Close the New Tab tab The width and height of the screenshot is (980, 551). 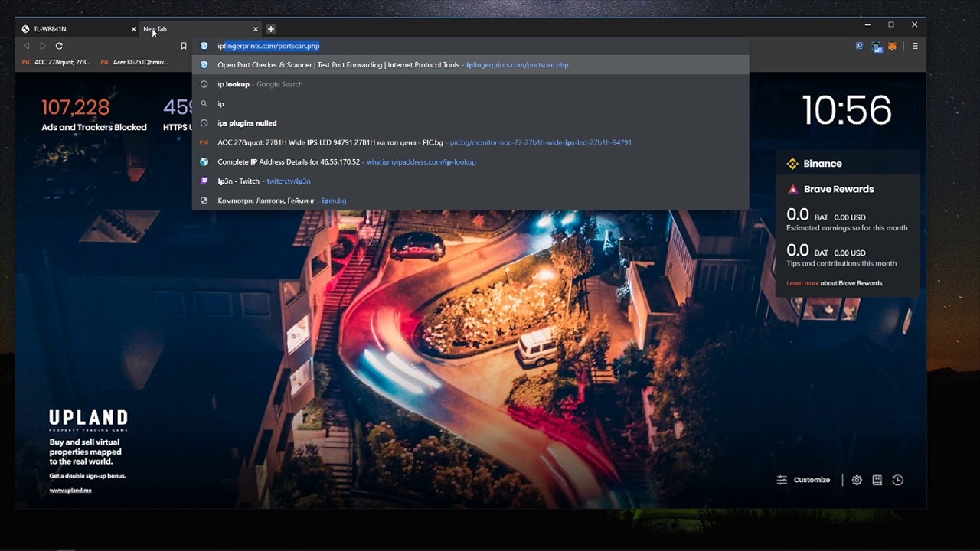click(x=256, y=29)
